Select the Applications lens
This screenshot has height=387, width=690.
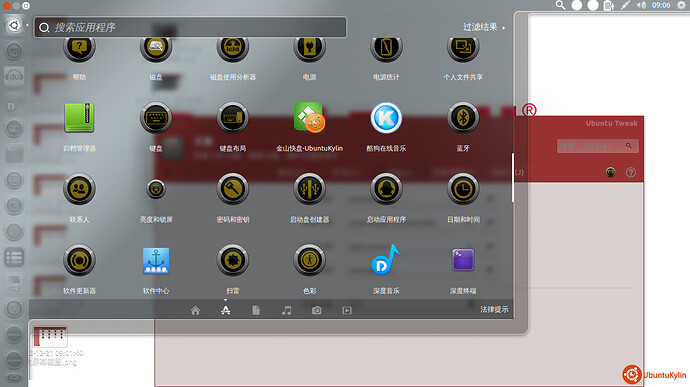[226, 310]
